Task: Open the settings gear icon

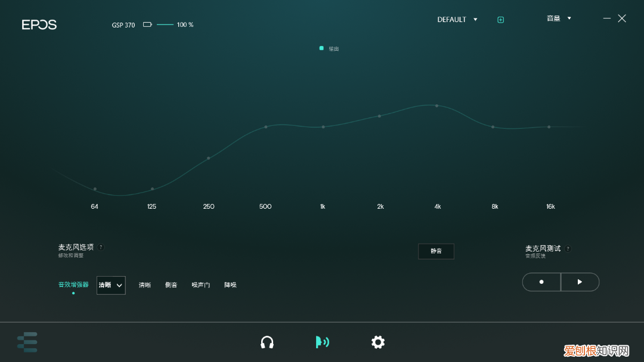Action: click(x=378, y=342)
